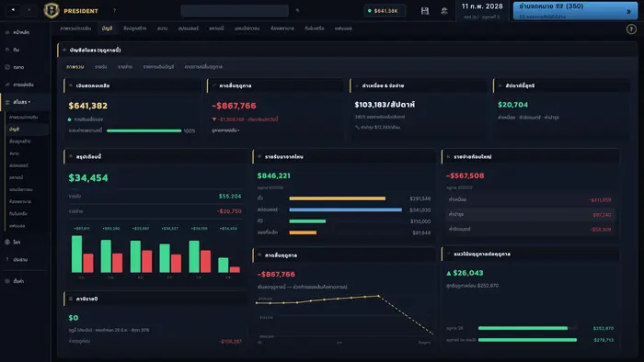The height and width of the screenshot is (362, 644).
Task: Switch to the รายรับ sub-tab
Action: pos(100,67)
